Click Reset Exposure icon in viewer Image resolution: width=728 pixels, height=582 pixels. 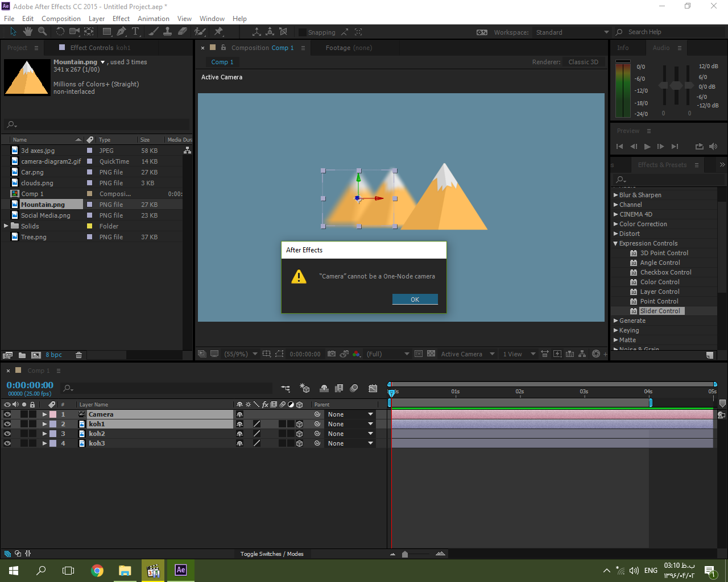point(596,354)
